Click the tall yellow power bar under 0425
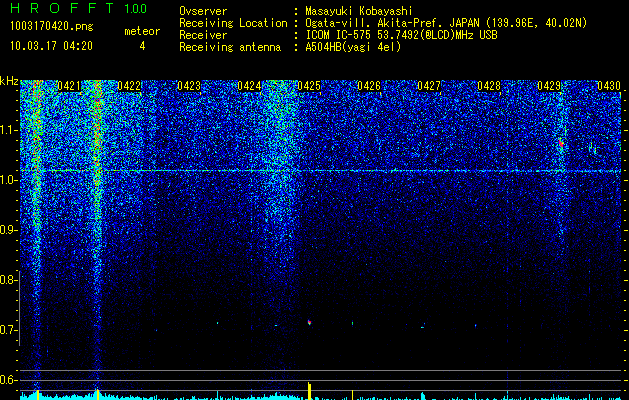The width and height of the screenshot is (629, 400). click(x=309, y=391)
